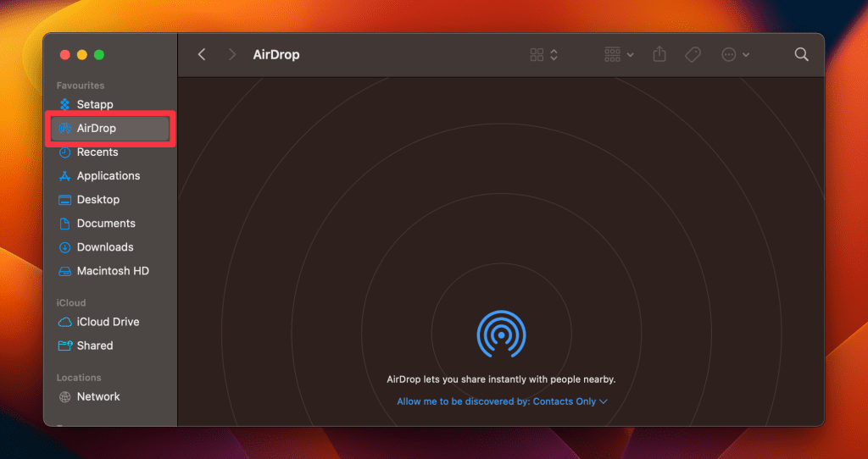Open 'Allow me to be discovered by' dropdown
868x459 pixels.
502,401
